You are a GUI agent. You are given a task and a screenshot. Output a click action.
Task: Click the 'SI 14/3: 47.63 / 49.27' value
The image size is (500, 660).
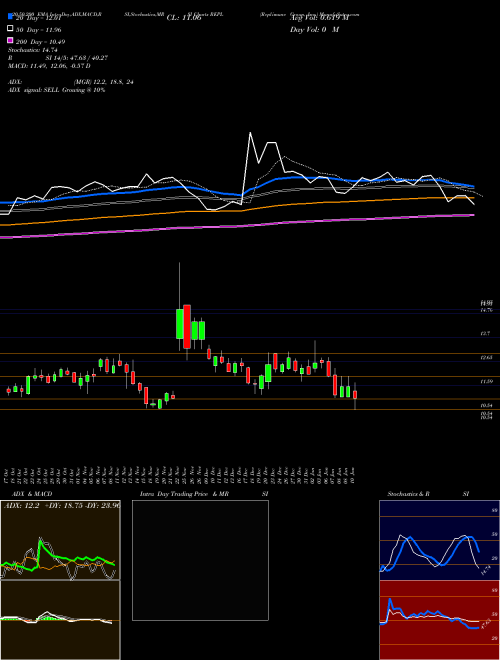pyautogui.click(x=77, y=58)
